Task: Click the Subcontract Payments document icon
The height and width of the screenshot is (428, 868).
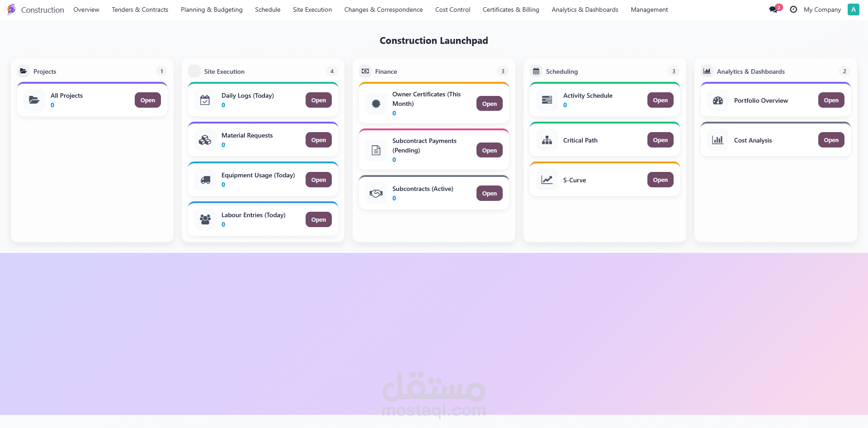Action: point(376,150)
